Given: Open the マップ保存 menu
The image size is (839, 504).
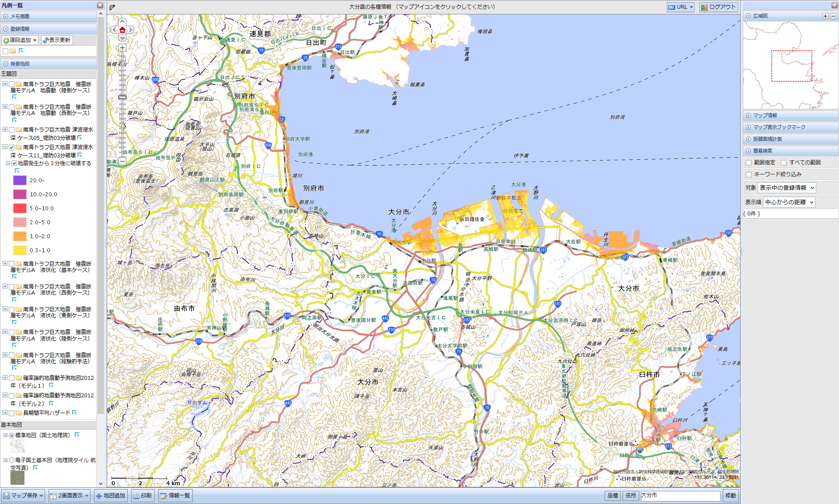Looking at the screenshot, I should click(24, 496).
